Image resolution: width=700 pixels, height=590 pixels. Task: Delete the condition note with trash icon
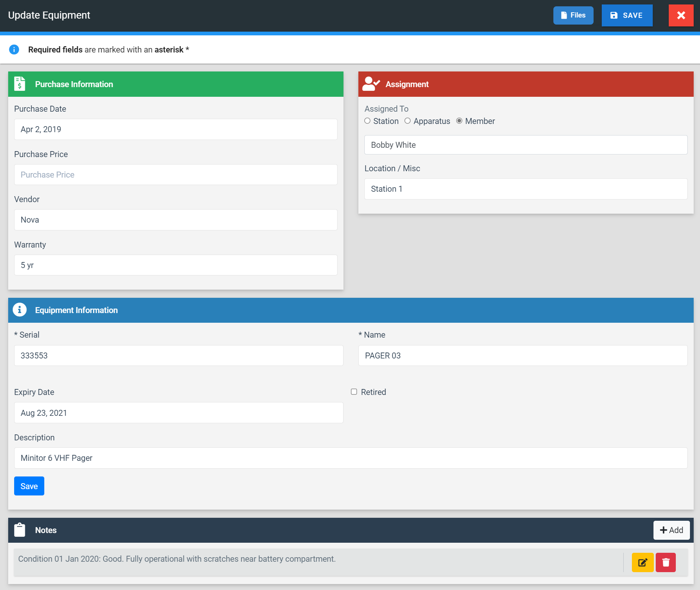point(665,562)
